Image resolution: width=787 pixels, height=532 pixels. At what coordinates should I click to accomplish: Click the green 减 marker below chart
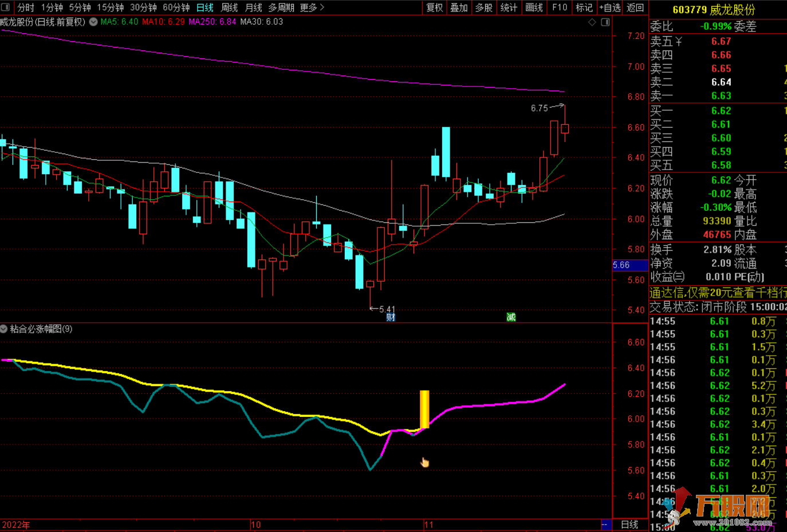coord(511,317)
